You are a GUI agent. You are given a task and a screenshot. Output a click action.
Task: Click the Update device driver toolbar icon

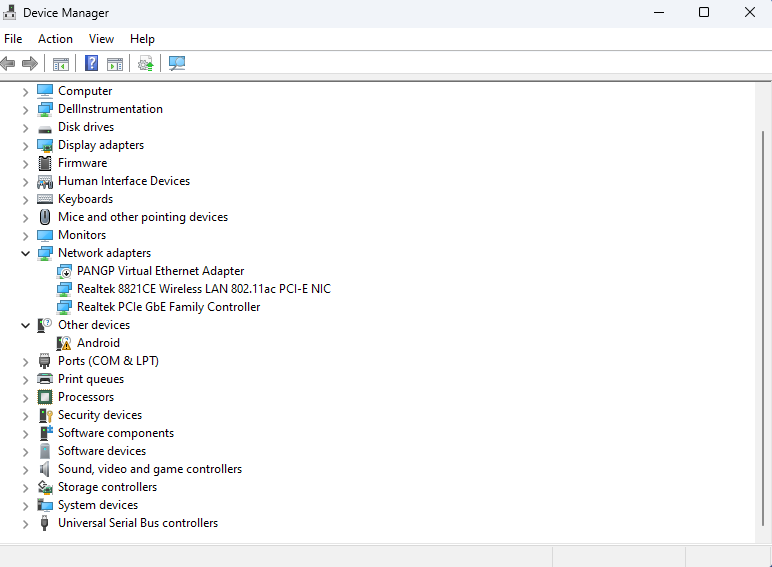(x=146, y=63)
